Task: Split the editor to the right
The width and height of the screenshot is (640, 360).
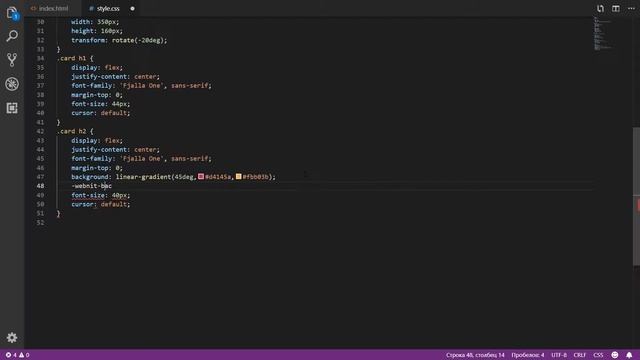Action: (x=616, y=8)
